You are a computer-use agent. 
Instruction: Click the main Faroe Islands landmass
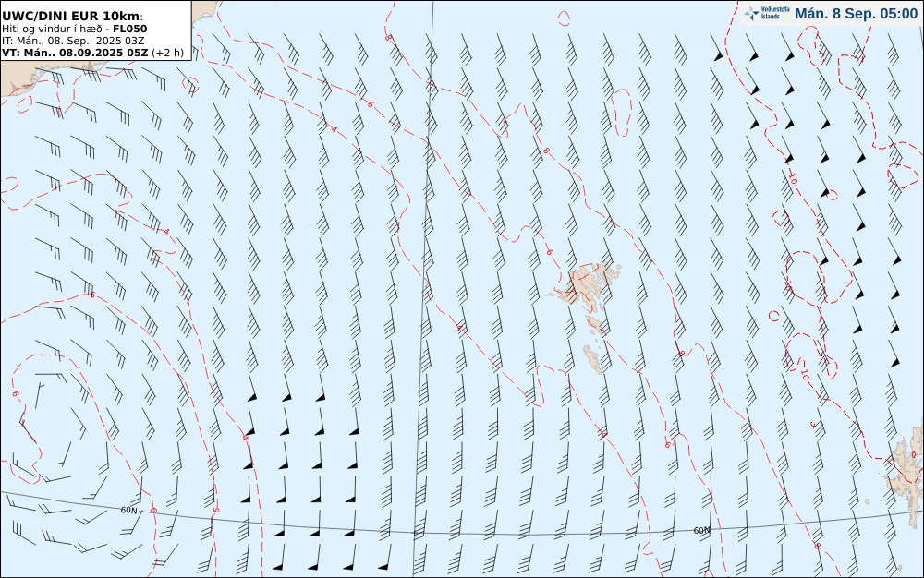(587, 285)
